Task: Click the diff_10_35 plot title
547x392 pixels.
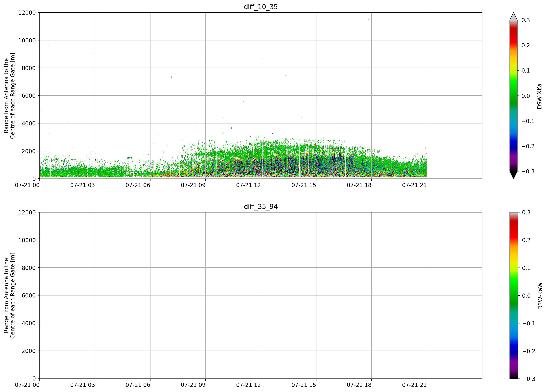Action: click(x=261, y=7)
